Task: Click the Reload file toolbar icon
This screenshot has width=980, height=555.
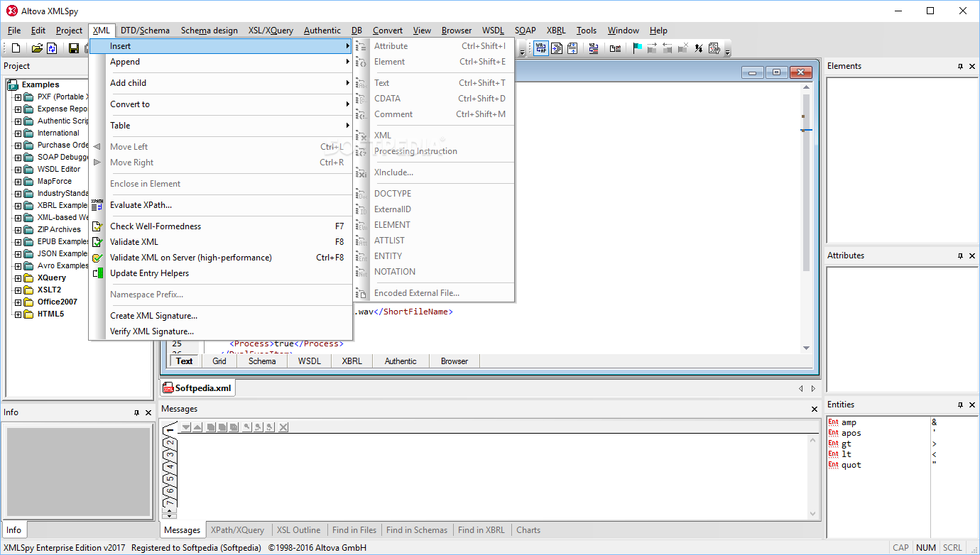Action: pyautogui.click(x=52, y=48)
